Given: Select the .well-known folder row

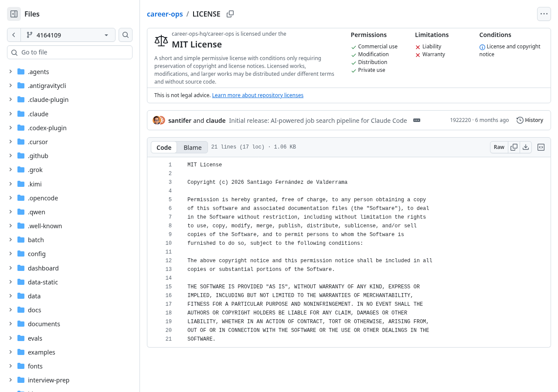Looking at the screenshot, I should pos(70,226).
